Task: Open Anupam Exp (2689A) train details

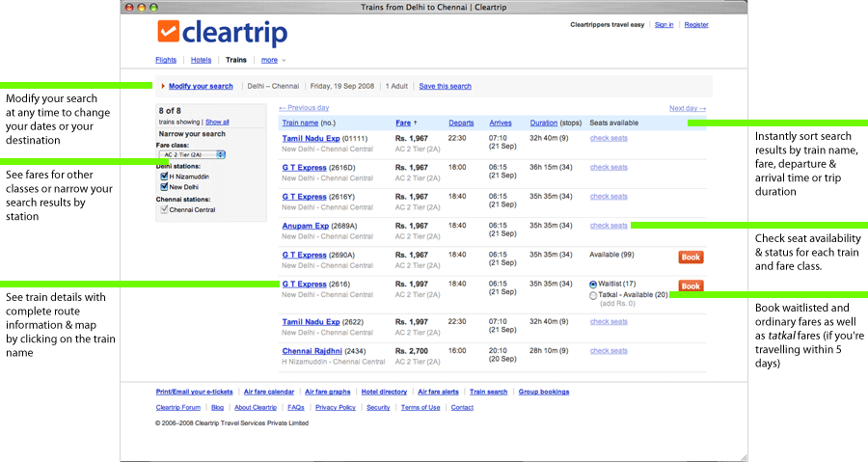Action: pos(306,226)
